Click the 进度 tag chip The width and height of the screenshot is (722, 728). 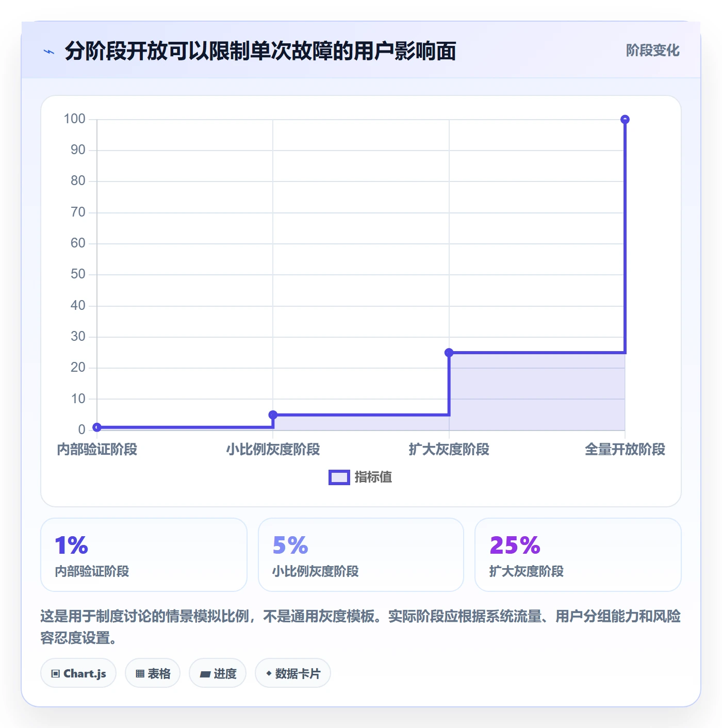218,673
